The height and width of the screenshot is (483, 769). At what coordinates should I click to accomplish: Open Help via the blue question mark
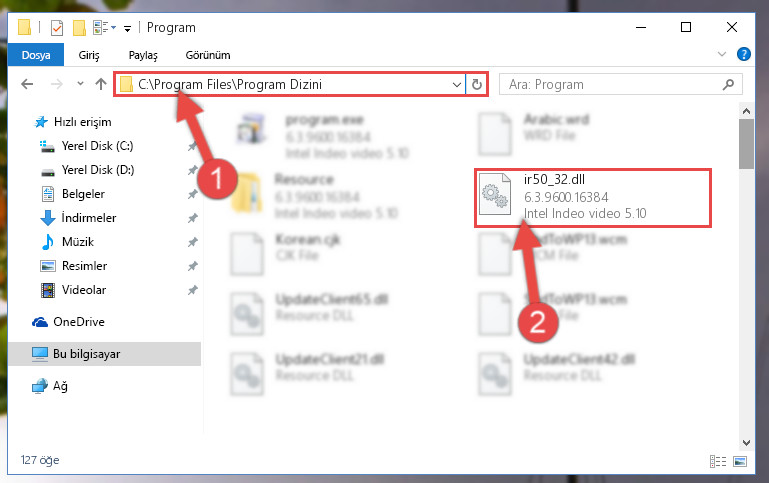coord(743,54)
